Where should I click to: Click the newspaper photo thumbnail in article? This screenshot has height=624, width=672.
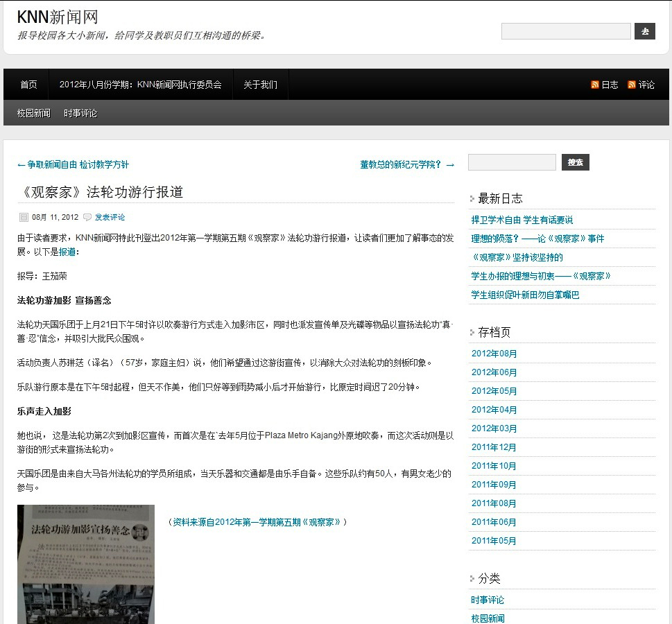pyautogui.click(x=86, y=564)
